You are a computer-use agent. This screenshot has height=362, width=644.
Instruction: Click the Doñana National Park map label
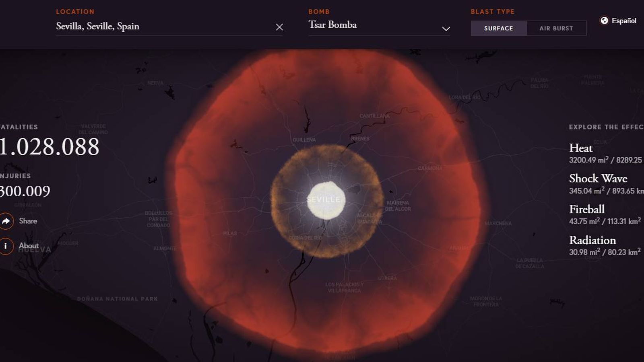tap(117, 299)
